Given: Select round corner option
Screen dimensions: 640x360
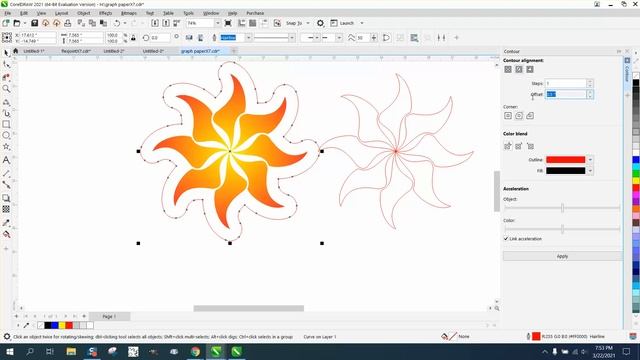Looking at the screenshot, I should point(519,116).
